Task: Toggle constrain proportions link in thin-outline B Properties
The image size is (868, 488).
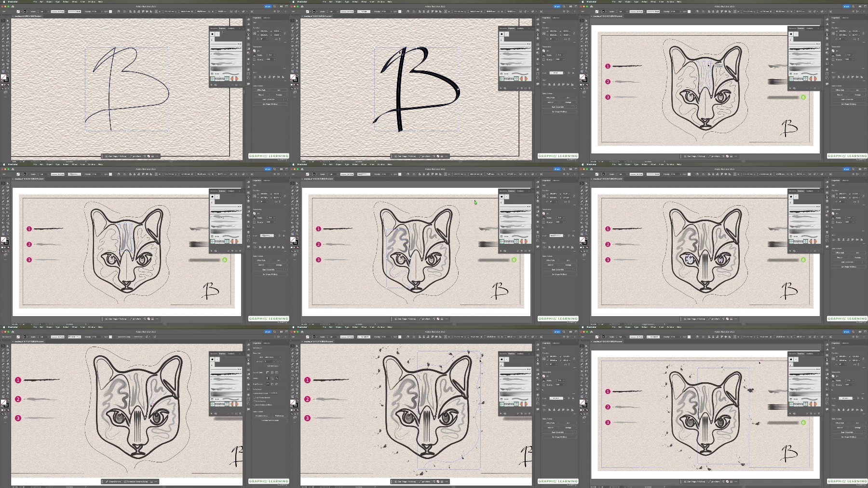Action: (285, 33)
